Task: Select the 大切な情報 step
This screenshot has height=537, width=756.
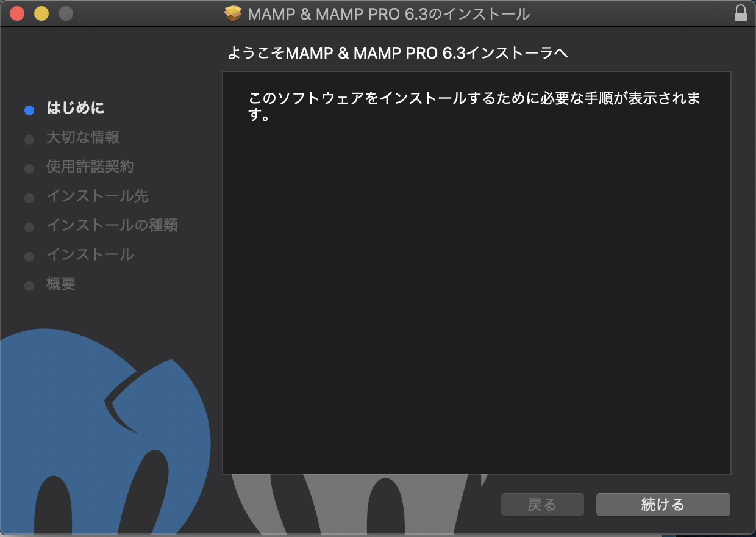Action: point(84,138)
